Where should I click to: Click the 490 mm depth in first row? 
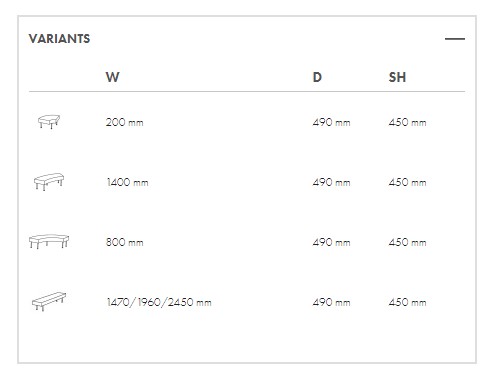[332, 122]
